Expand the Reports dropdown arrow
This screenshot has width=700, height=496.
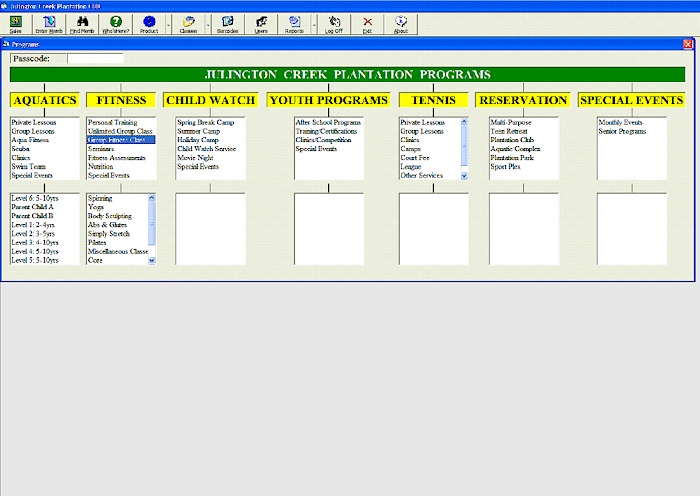[314, 25]
